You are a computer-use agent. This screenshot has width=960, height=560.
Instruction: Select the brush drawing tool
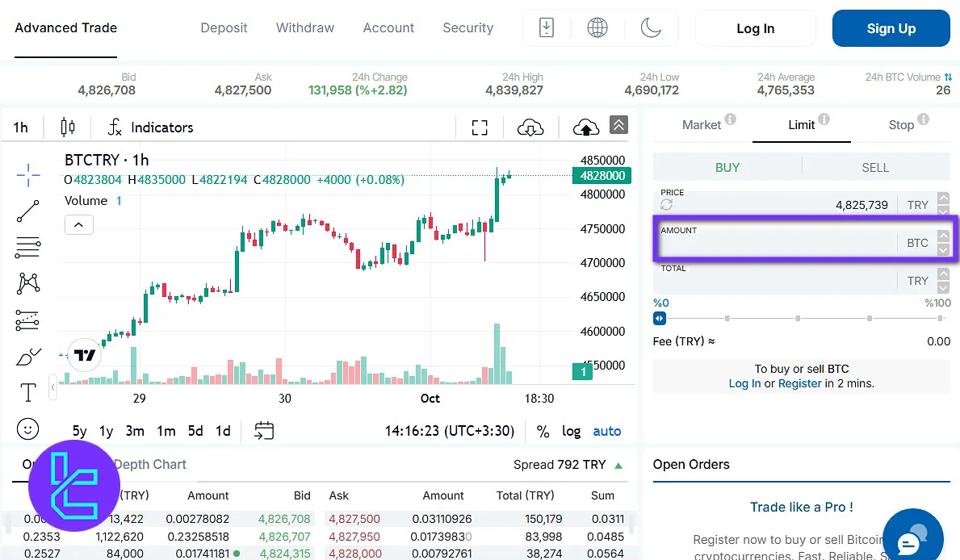coord(27,356)
